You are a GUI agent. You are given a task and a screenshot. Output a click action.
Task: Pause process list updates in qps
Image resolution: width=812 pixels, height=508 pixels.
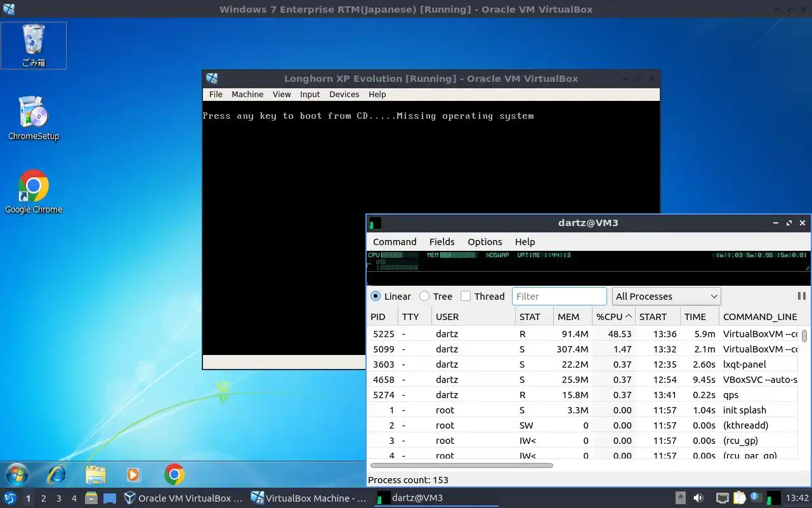801,296
